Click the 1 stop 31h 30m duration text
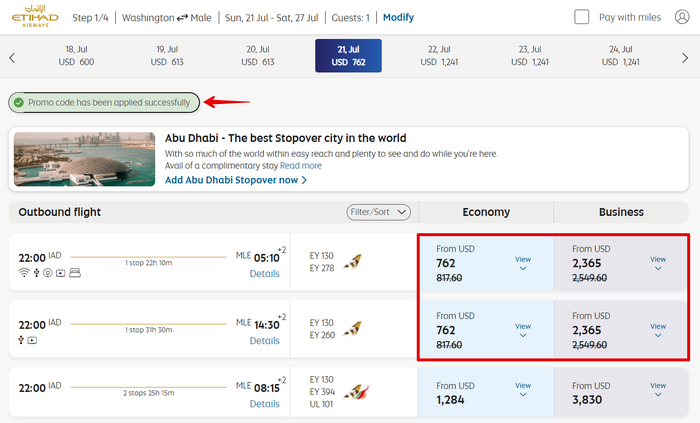Screen dimensions: 700x423 pos(148,330)
